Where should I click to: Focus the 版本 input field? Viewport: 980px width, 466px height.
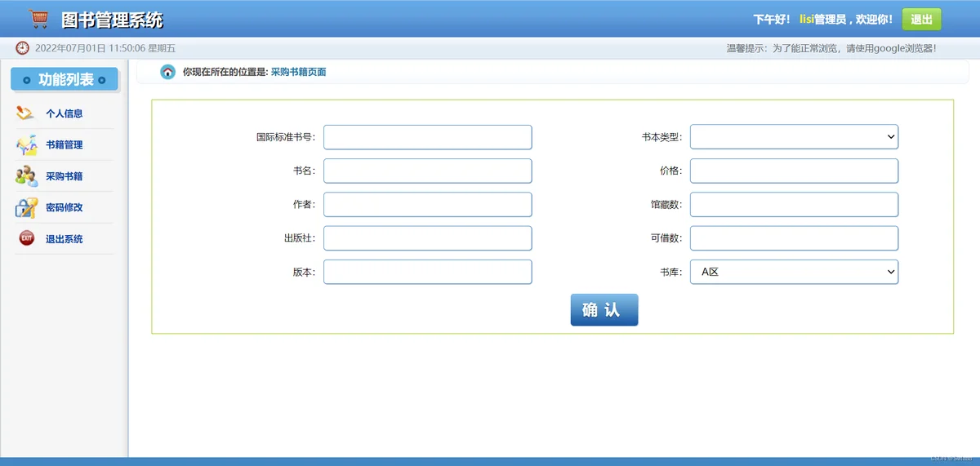point(428,272)
